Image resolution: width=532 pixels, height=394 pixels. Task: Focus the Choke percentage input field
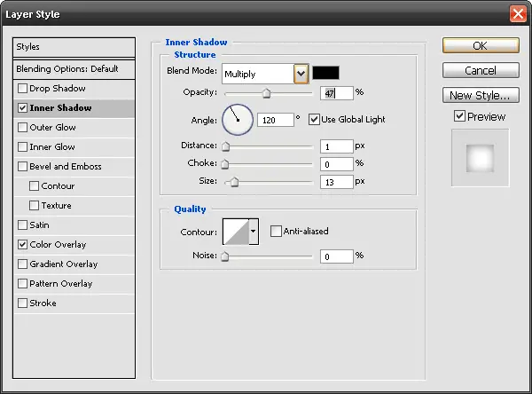[337, 164]
